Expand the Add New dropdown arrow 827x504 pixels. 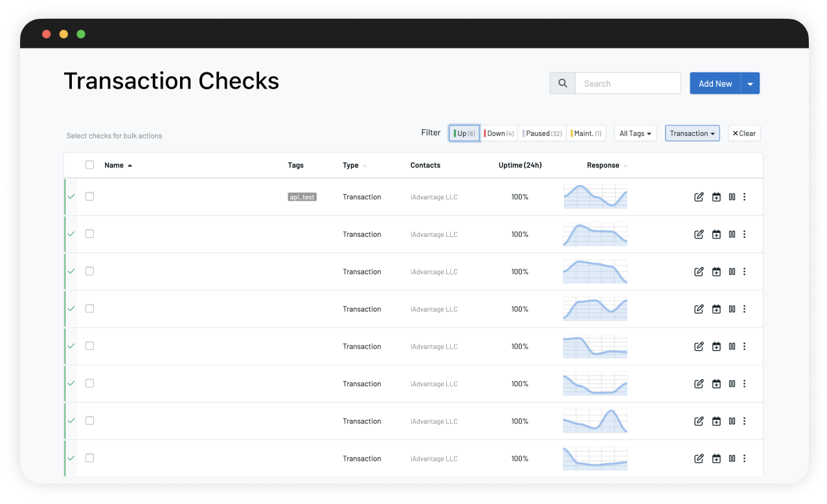750,83
